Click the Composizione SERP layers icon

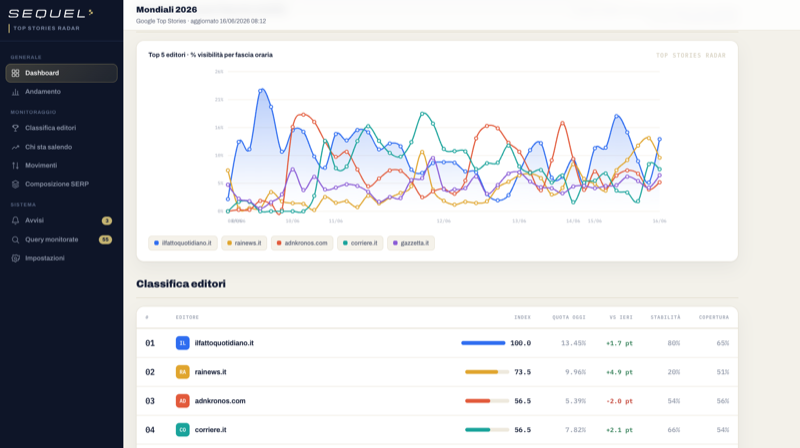pos(15,184)
